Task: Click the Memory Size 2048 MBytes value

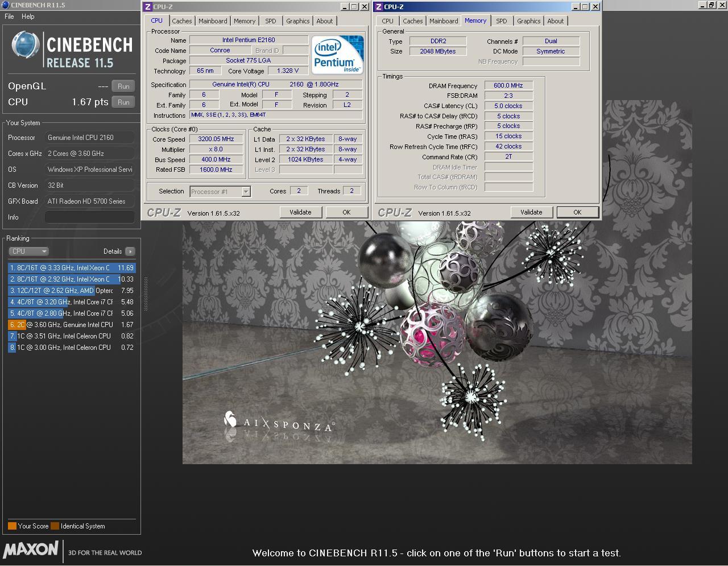Action: click(438, 52)
